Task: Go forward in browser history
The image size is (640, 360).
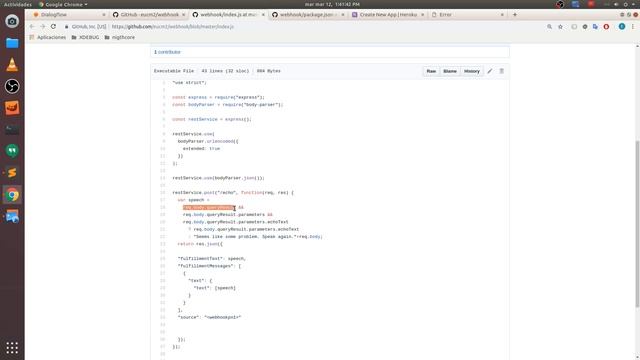Action: pyautogui.click(x=42, y=27)
